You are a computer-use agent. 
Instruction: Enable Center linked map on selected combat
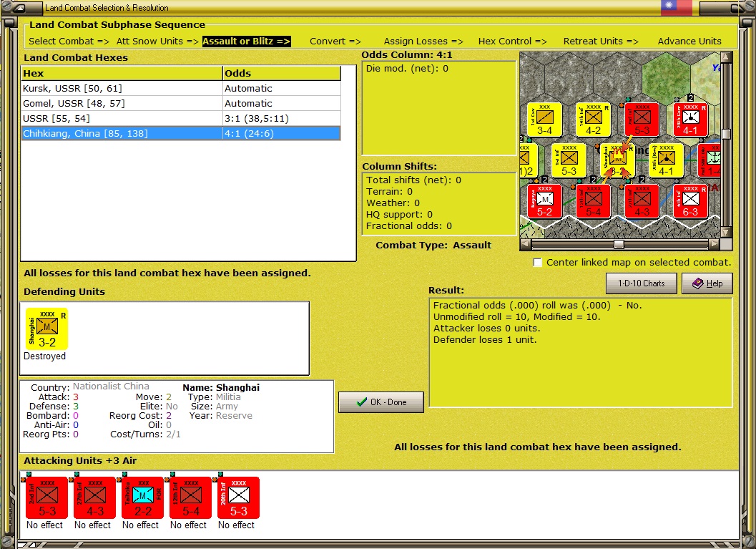pyautogui.click(x=538, y=263)
